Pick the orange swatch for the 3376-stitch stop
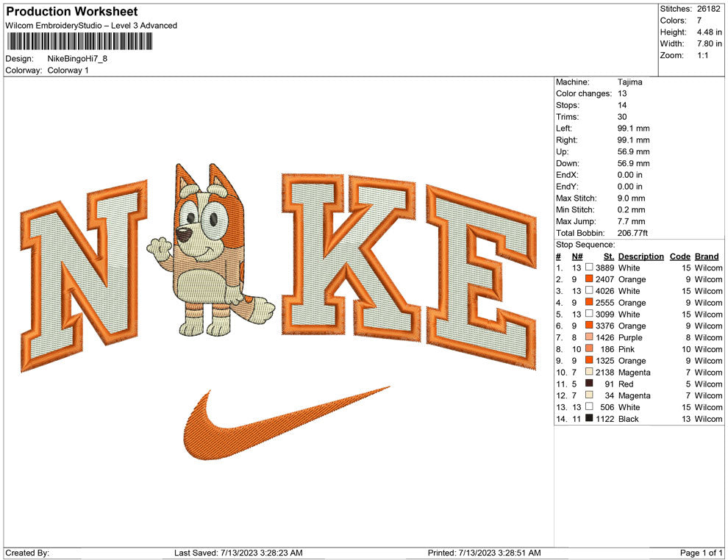Viewport: 728px width, 560px height. (x=589, y=325)
